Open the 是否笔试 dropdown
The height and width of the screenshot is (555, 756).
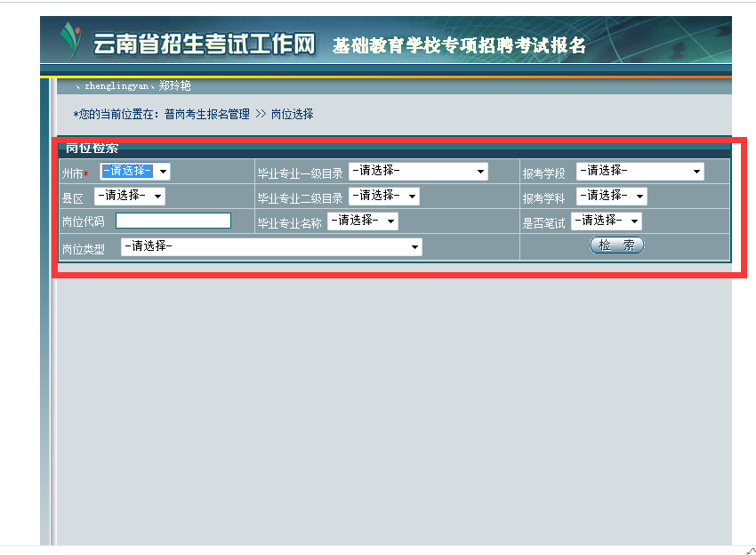[606, 221]
